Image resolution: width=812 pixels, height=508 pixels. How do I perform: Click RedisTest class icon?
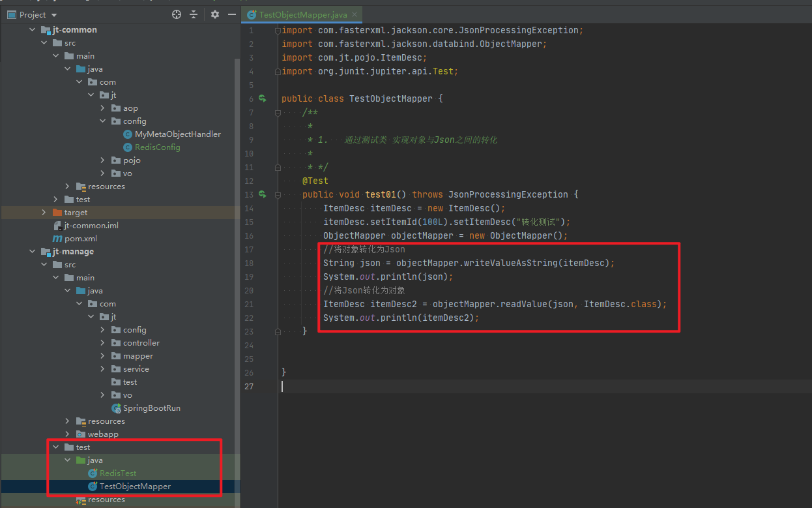(93, 473)
